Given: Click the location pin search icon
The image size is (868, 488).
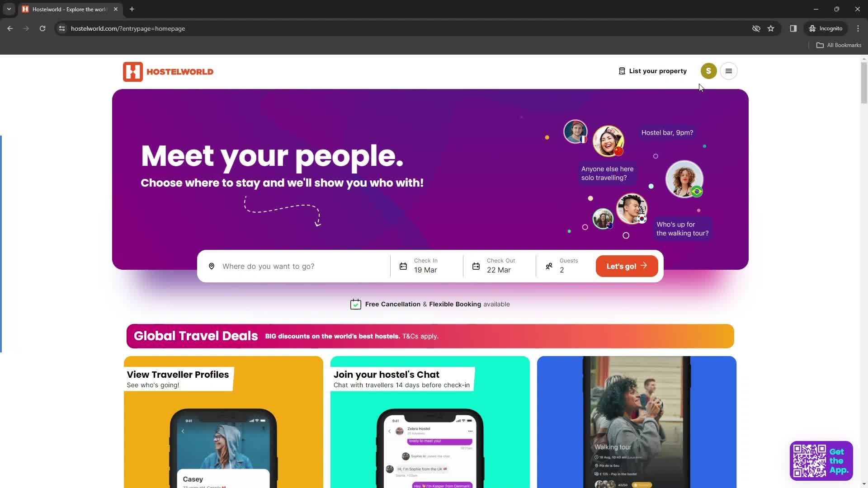Looking at the screenshot, I should [x=212, y=266].
